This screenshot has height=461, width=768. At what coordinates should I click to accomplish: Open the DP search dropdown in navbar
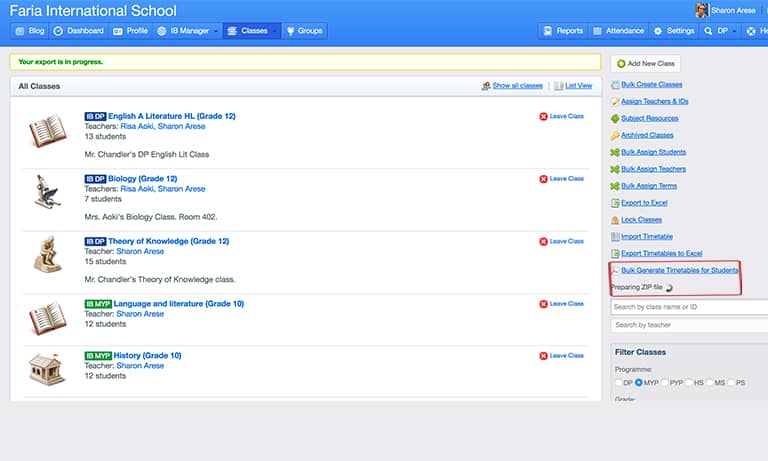click(x=720, y=31)
